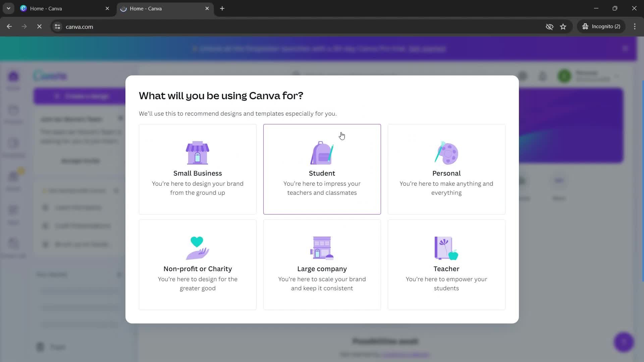Viewport: 644px width, 362px height.
Task: Click 'scale your brand and keep it consistent' text
Action: 322,284
